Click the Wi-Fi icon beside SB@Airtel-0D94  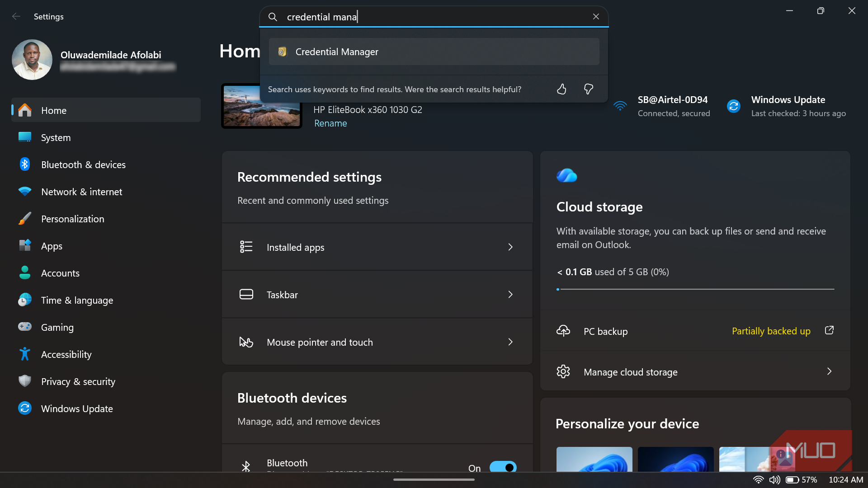pos(620,106)
